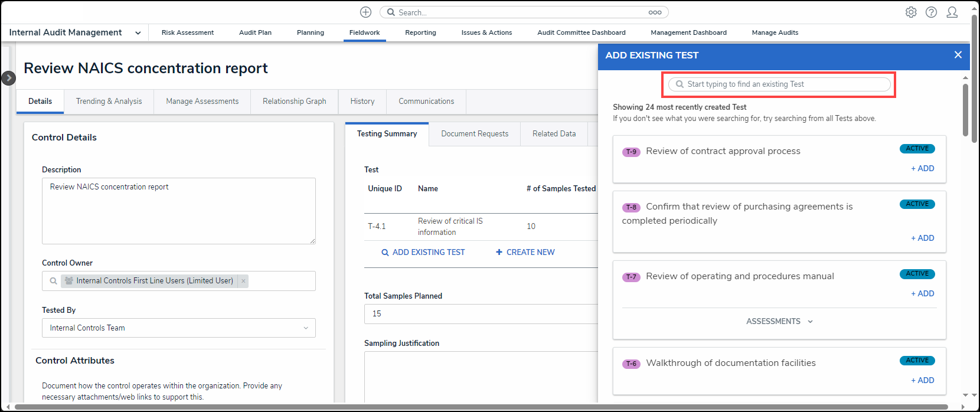Open Internal Audit Management dropdown
The height and width of the screenshot is (412, 980).
coord(138,33)
